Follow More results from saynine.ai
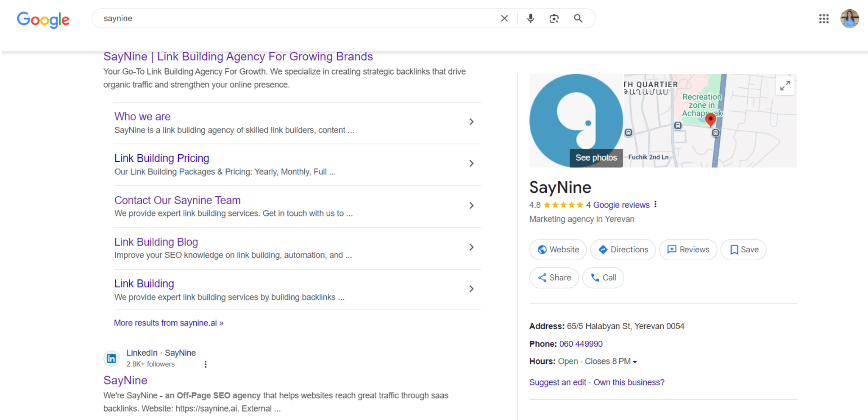 [x=168, y=323]
